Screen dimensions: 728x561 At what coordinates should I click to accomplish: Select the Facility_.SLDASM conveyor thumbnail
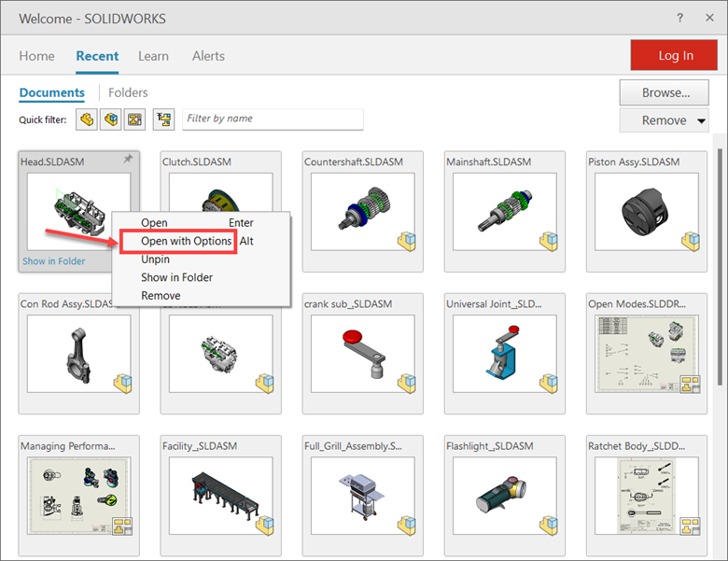point(221,496)
